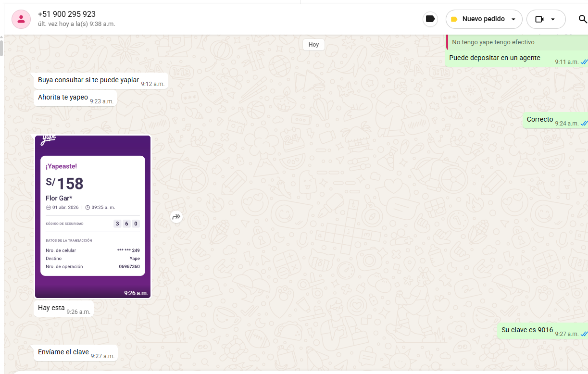Click the yellow label icon in Nuevo pedido
Screen dimensions: 588x374
454,19
